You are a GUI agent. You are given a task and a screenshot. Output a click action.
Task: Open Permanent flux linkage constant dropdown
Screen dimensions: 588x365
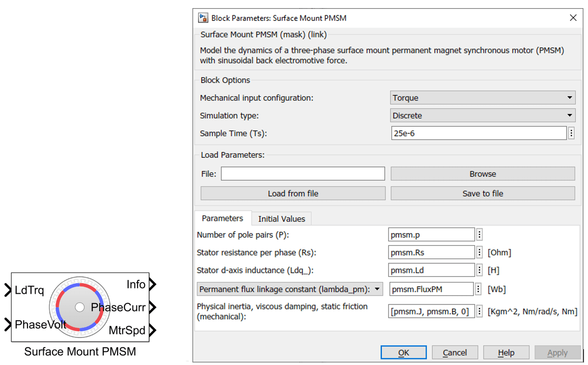pyautogui.click(x=290, y=289)
